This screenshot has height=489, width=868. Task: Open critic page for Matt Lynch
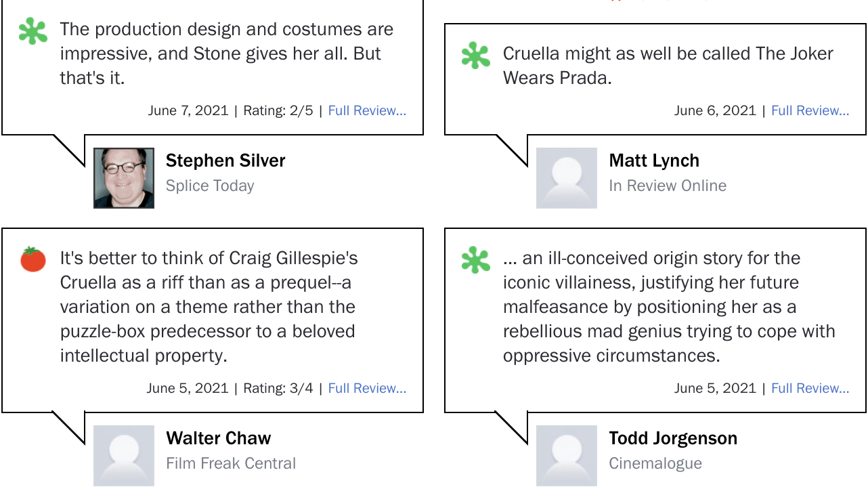point(654,161)
